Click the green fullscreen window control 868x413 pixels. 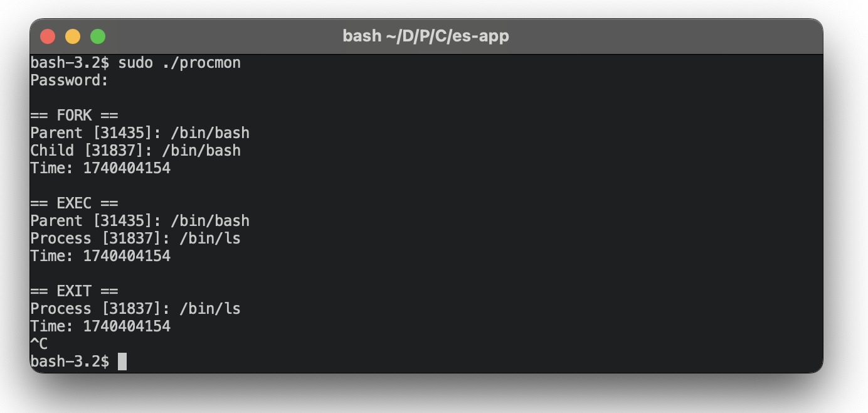(x=97, y=36)
